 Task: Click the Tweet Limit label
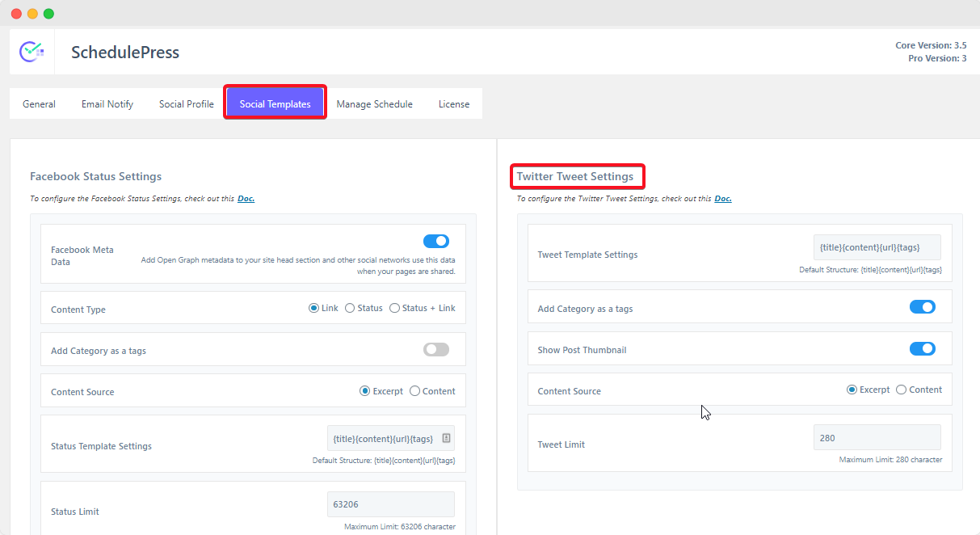click(x=562, y=444)
